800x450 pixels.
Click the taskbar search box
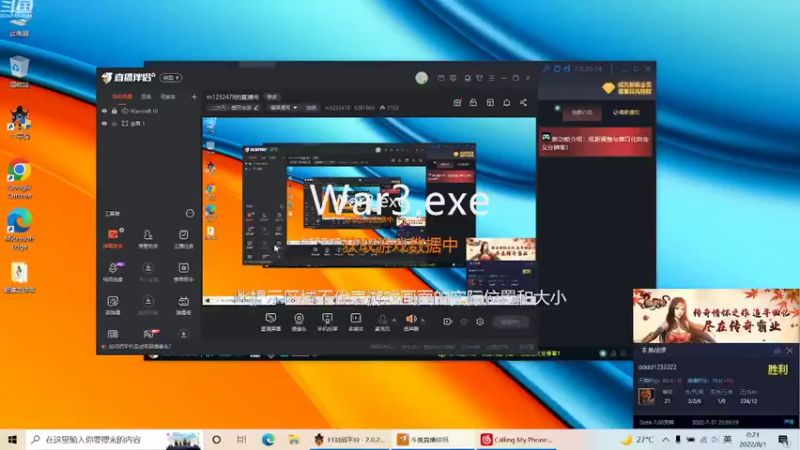pyautogui.click(x=115, y=439)
